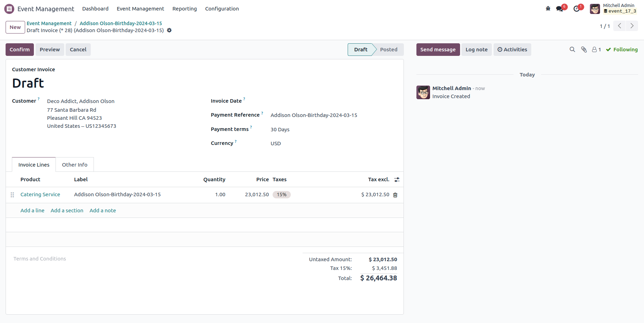
Task: Edit the price 23,012.50 cell
Action: [257, 194]
